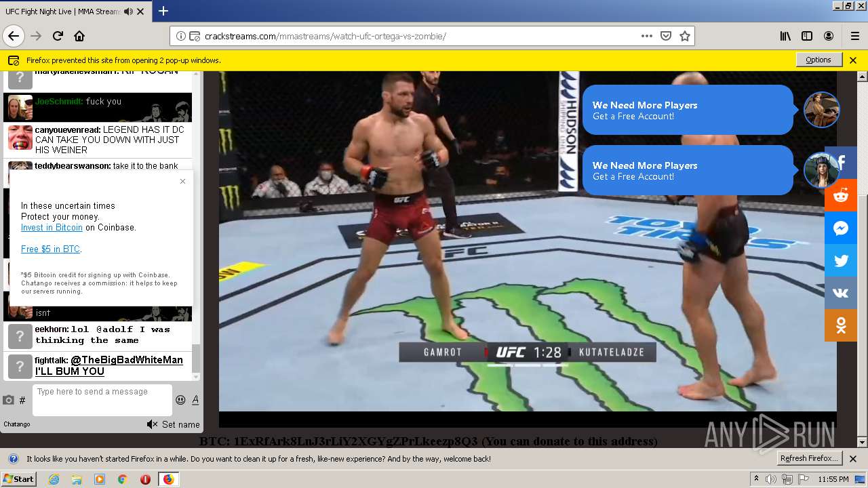Show site information in the address bar

pyautogui.click(x=180, y=36)
